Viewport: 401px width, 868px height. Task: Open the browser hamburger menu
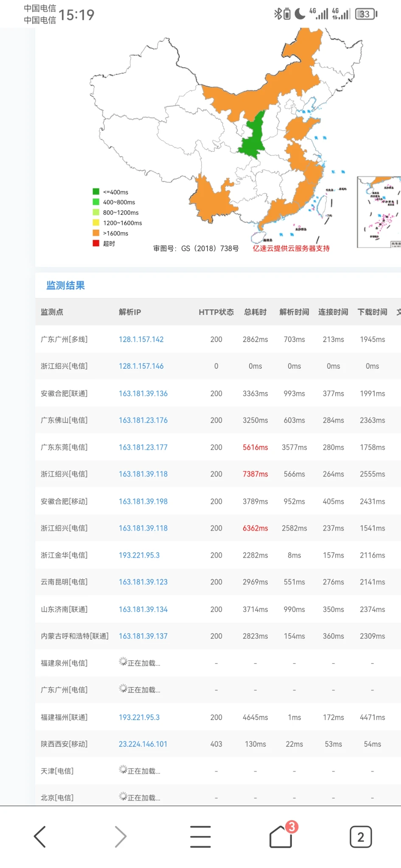point(200,837)
